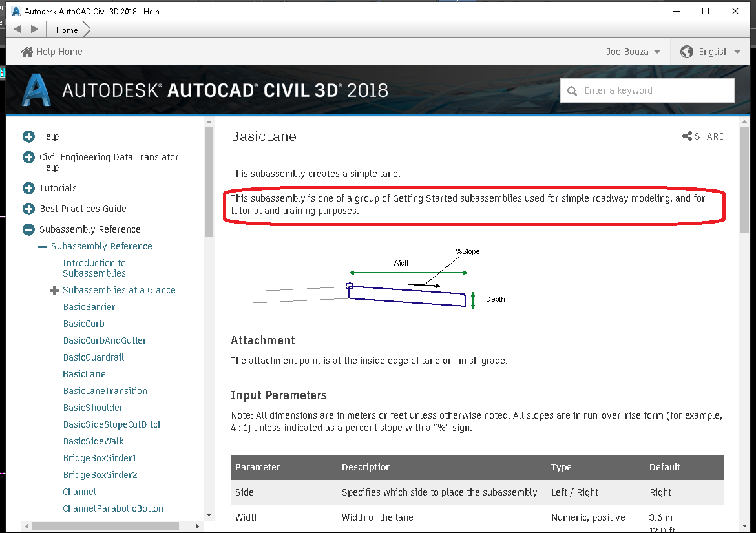Click the Autodesk A logo in banner

pos(36,90)
